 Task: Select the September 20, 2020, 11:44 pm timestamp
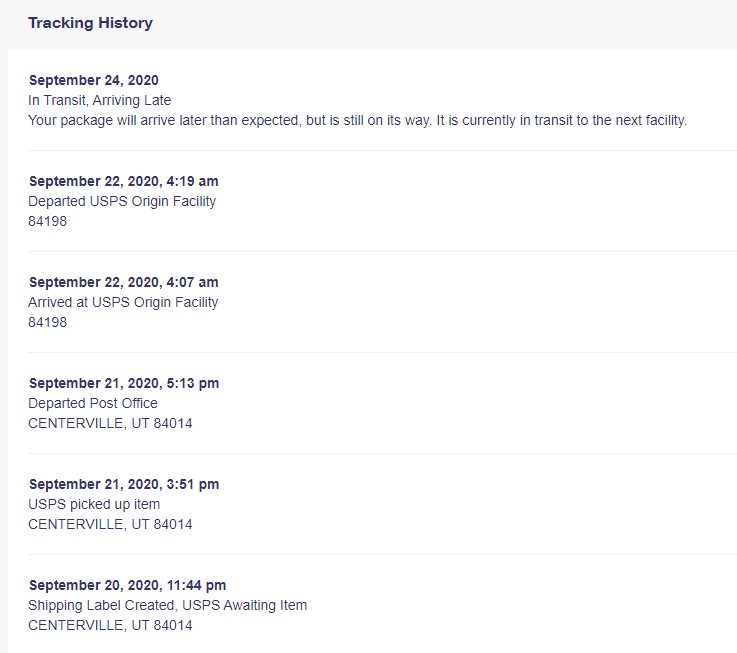(x=127, y=585)
